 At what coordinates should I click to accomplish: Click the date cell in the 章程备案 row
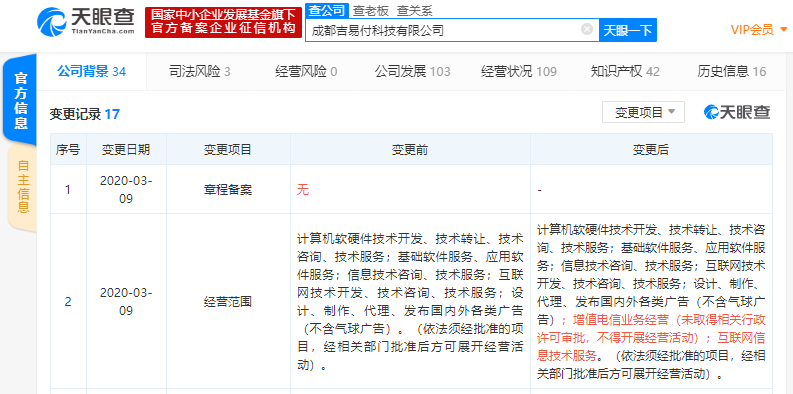coord(126,190)
